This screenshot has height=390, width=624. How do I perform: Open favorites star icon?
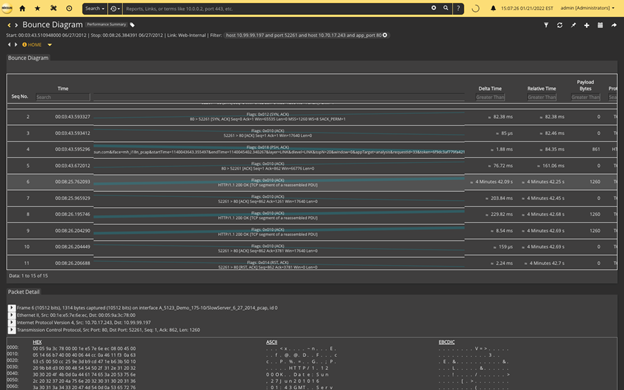coord(37,8)
